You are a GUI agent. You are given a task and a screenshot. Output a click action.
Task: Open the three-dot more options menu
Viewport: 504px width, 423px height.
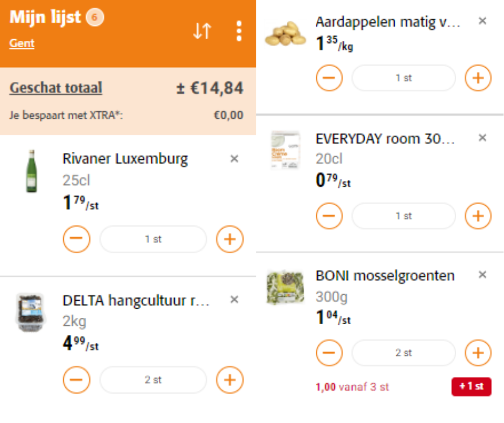pos(239,31)
